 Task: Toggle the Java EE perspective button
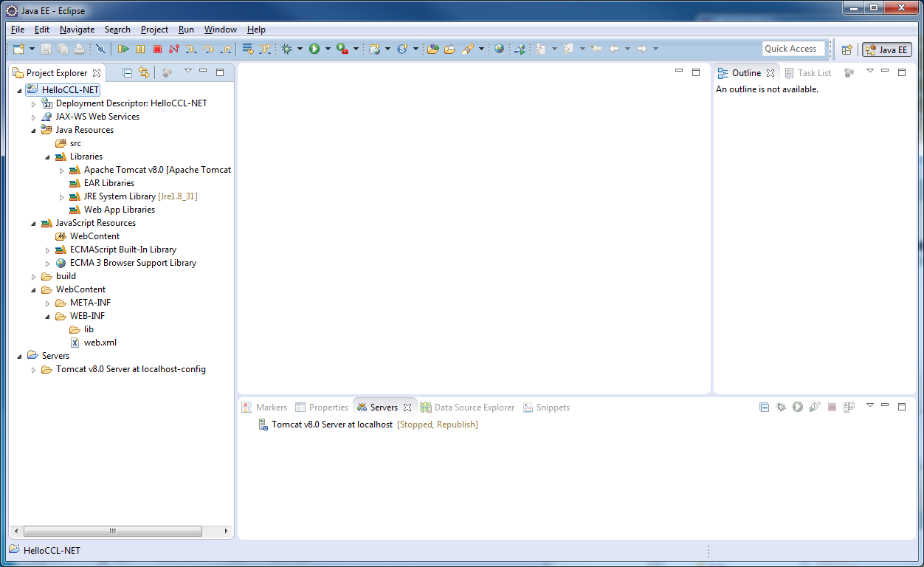point(887,49)
